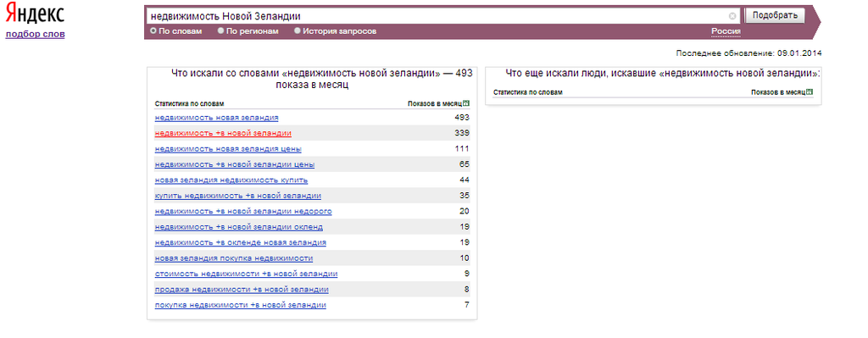Open link недвижимость +в новой зеландии цены

point(235,165)
